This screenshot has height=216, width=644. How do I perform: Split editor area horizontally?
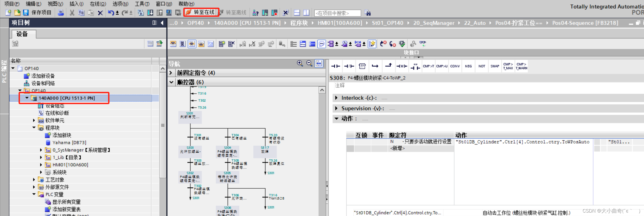(297, 12)
